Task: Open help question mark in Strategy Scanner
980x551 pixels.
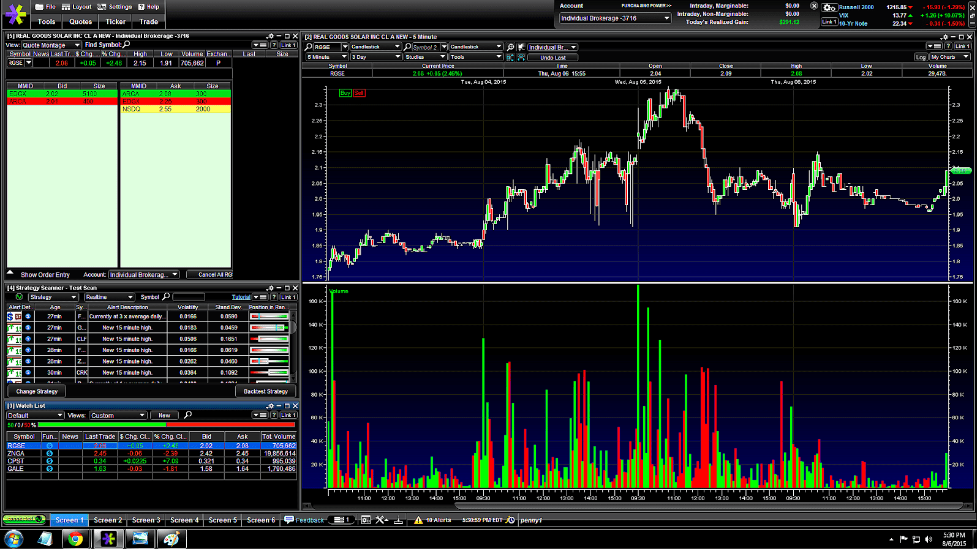Action: pyautogui.click(x=274, y=297)
